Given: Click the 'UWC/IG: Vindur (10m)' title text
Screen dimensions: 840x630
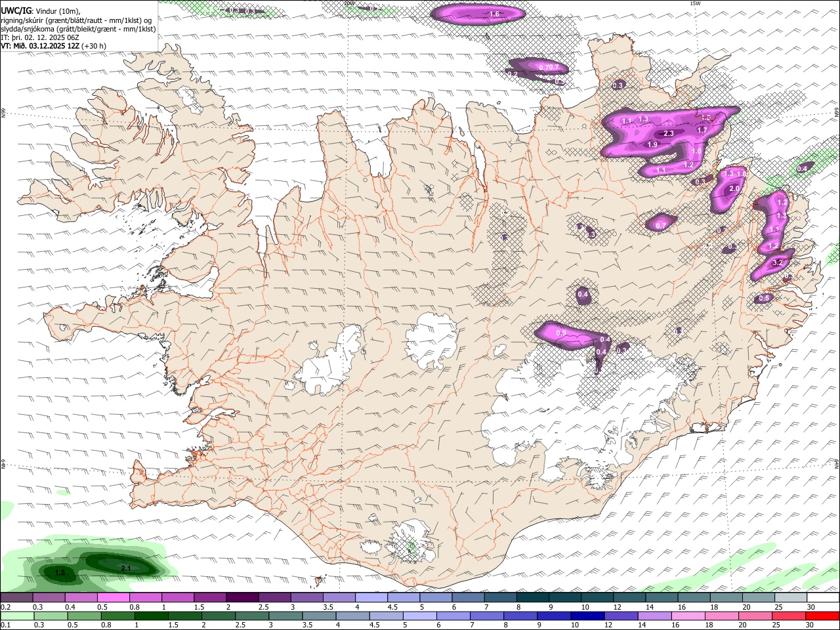Looking at the screenshot, I should 41,10.
